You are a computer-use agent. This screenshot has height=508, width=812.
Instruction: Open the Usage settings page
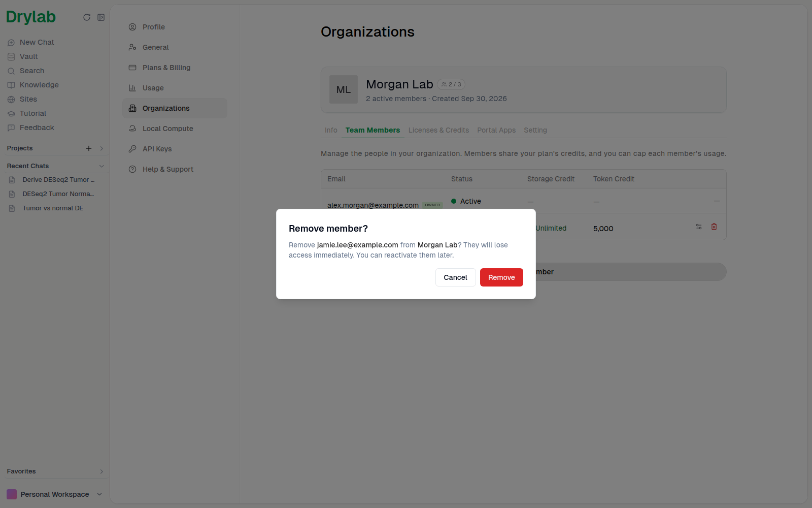[x=175, y=88]
